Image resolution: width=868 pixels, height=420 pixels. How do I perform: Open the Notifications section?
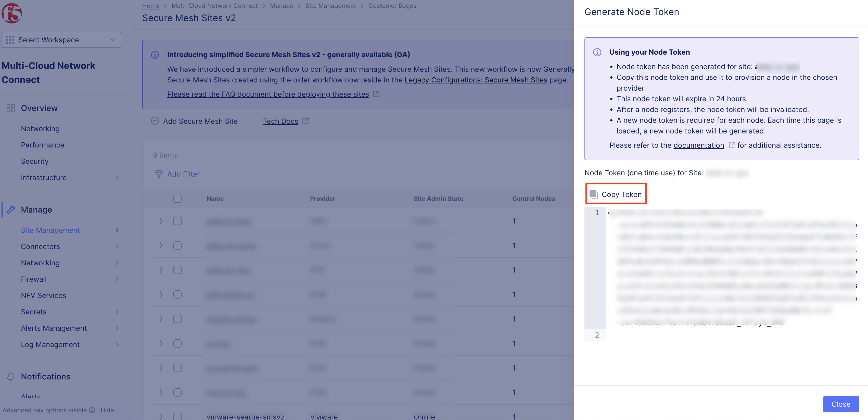45,377
